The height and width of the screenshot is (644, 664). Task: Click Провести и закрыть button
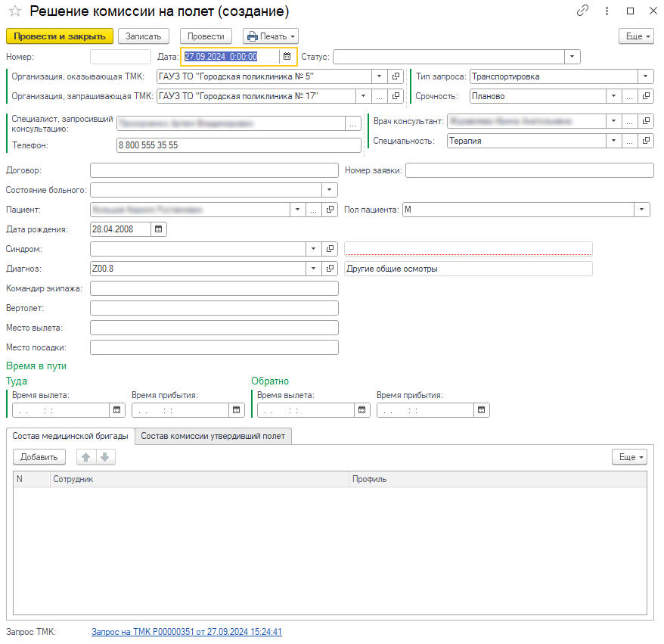pos(59,36)
